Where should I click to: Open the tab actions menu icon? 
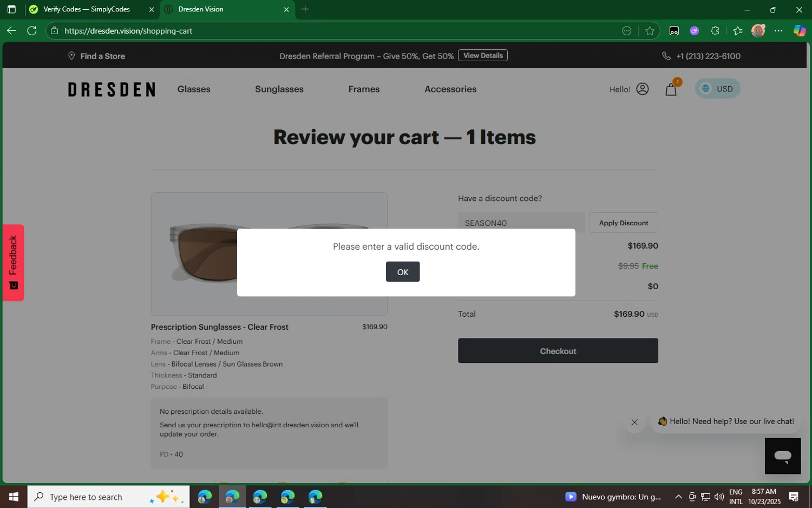(11, 9)
